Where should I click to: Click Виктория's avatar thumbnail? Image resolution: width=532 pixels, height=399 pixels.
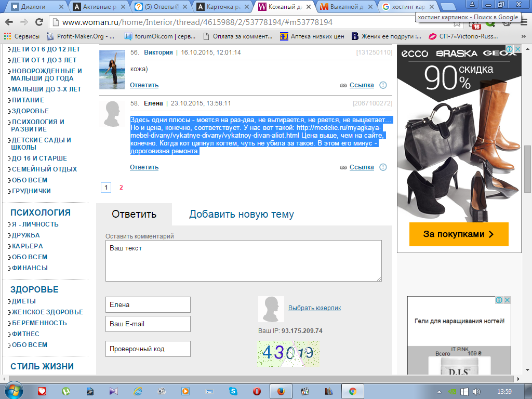(x=112, y=70)
